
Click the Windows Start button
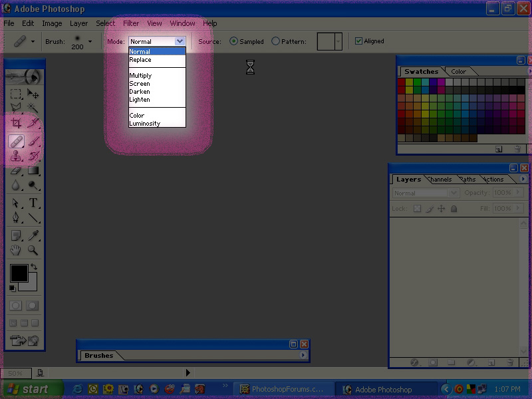click(28, 389)
